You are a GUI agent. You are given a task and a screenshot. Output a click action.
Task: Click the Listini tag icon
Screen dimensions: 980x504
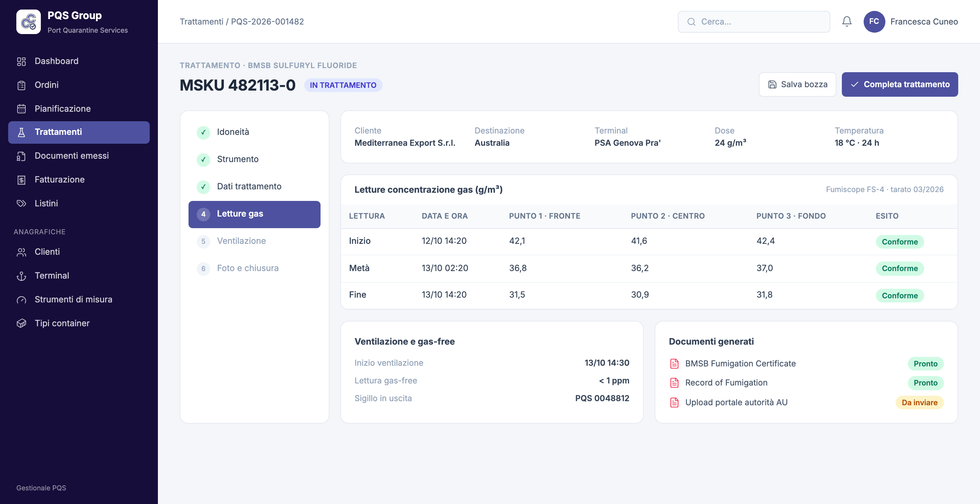tap(21, 203)
